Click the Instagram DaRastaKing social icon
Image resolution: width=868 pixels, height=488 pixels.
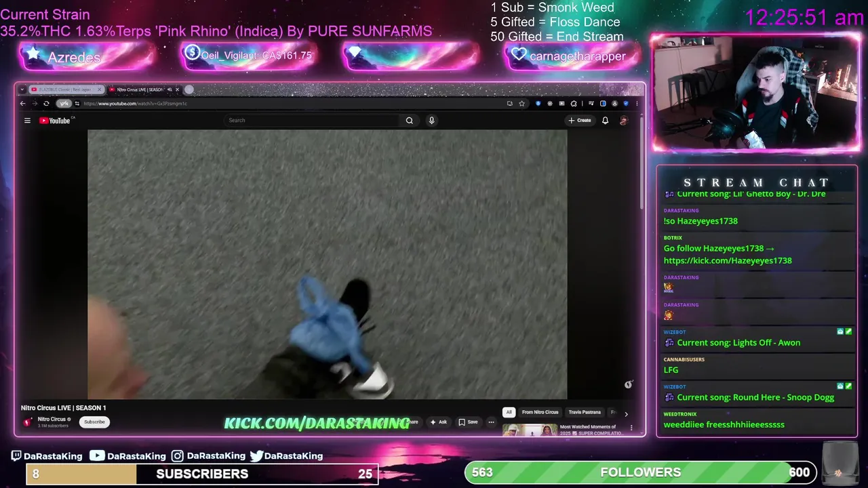177,456
